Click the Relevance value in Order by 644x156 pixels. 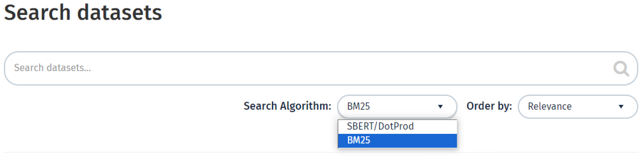click(x=550, y=107)
